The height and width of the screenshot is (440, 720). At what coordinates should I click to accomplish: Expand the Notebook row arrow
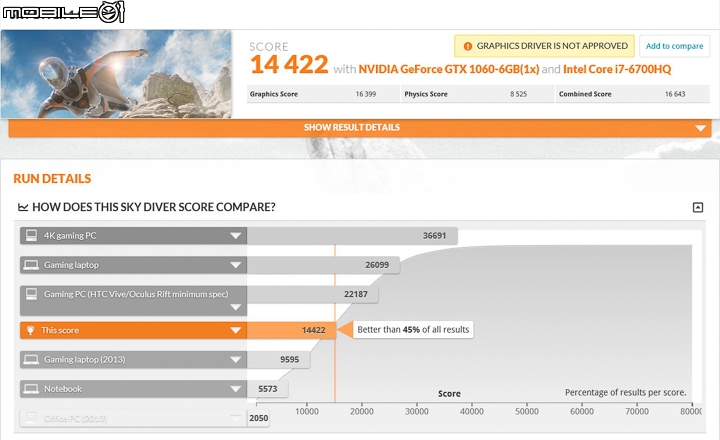pos(236,389)
